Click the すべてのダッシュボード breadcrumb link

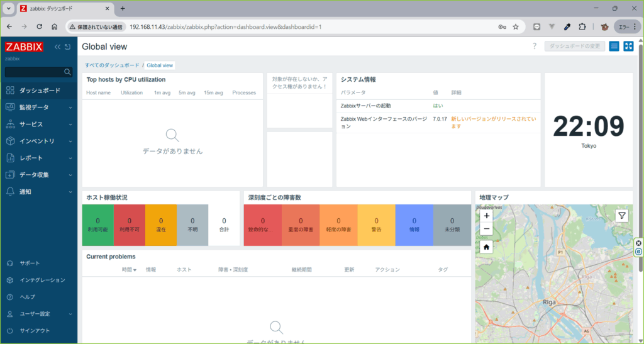coord(112,65)
